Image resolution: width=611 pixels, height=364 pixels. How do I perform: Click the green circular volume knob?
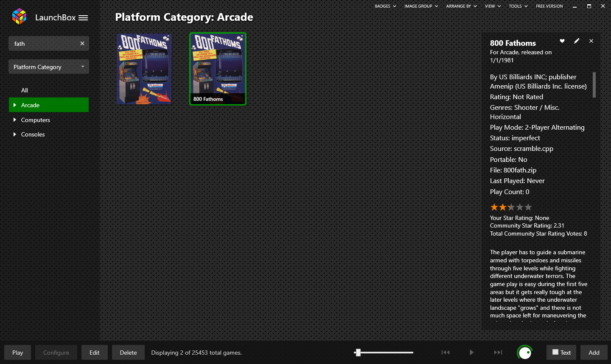pyautogui.click(x=525, y=352)
